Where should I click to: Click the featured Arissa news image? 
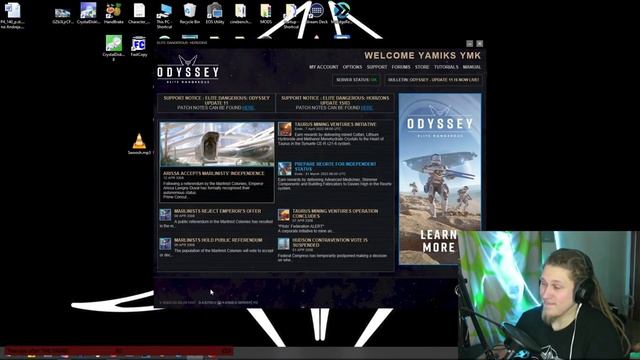coord(217,144)
